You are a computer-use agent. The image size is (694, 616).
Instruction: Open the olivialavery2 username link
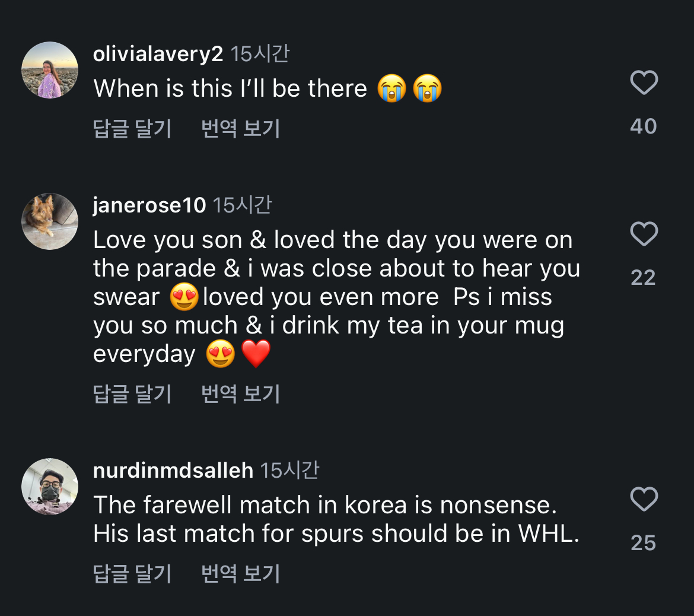[x=158, y=55]
